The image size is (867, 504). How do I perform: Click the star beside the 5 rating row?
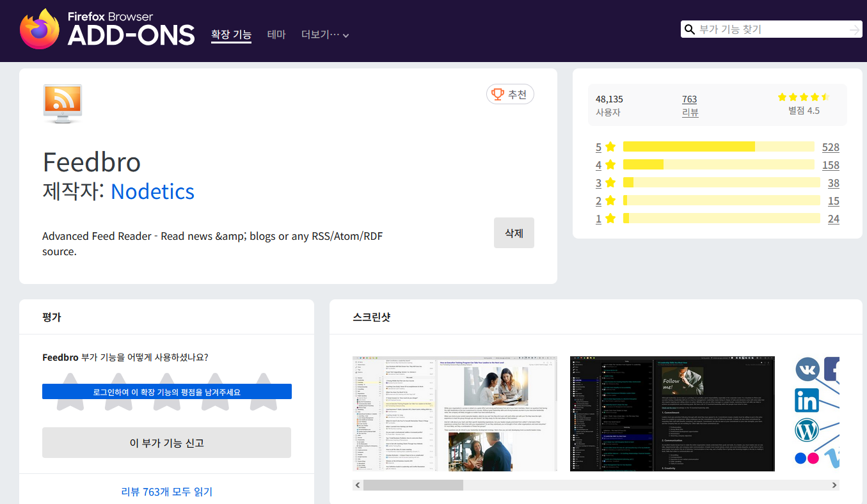point(610,147)
